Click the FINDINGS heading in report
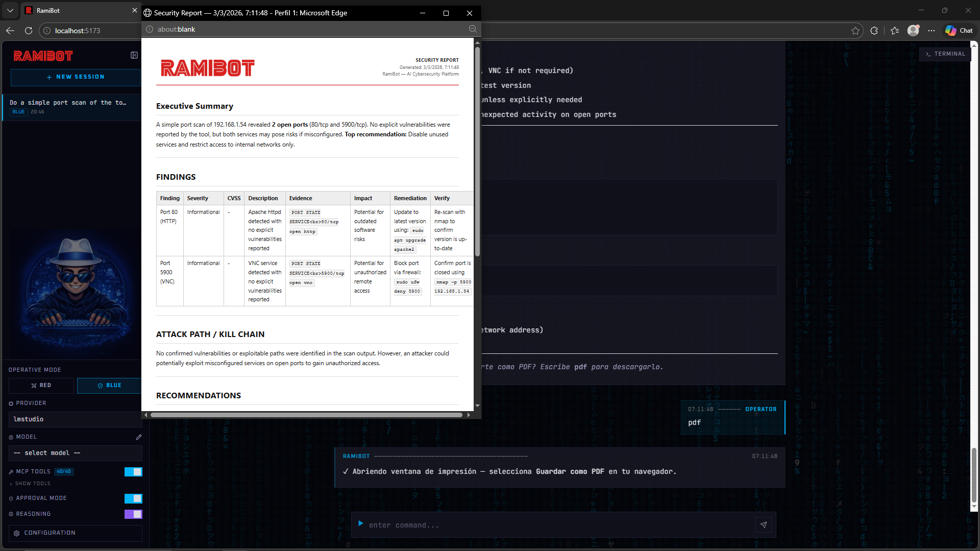The width and height of the screenshot is (980, 551). pyautogui.click(x=176, y=177)
